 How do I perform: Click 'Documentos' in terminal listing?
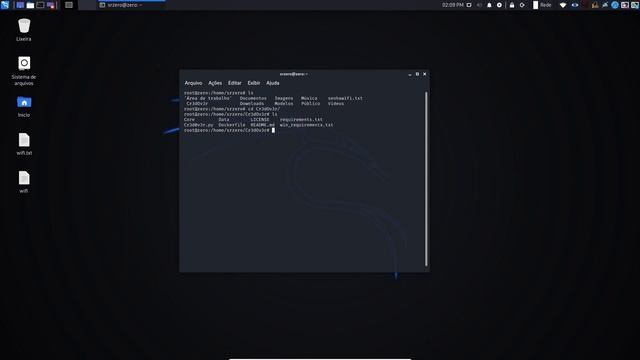click(x=253, y=98)
